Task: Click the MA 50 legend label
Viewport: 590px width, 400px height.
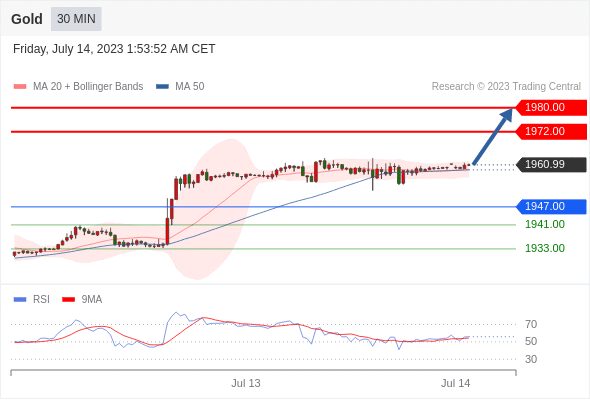Action: 190,87
